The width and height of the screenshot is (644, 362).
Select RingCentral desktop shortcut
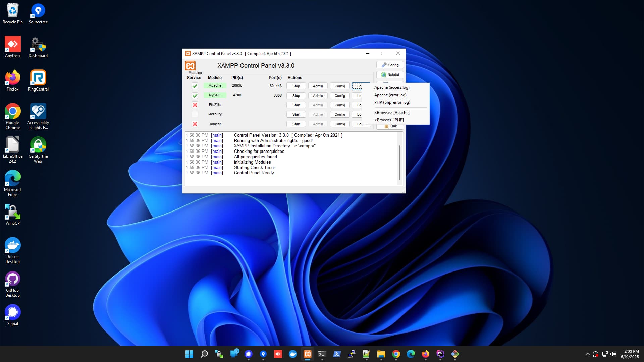coord(38,81)
